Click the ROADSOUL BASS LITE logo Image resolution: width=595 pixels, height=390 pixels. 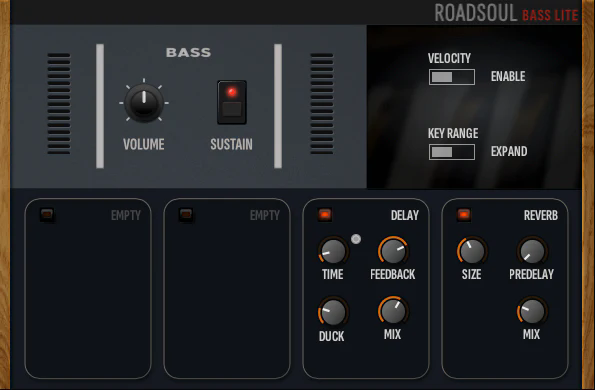(x=506, y=13)
